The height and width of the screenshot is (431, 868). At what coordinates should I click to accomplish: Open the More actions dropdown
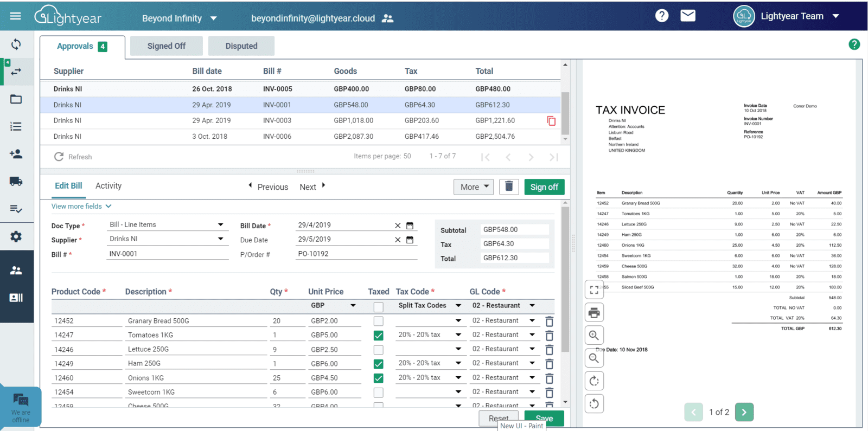coord(474,187)
